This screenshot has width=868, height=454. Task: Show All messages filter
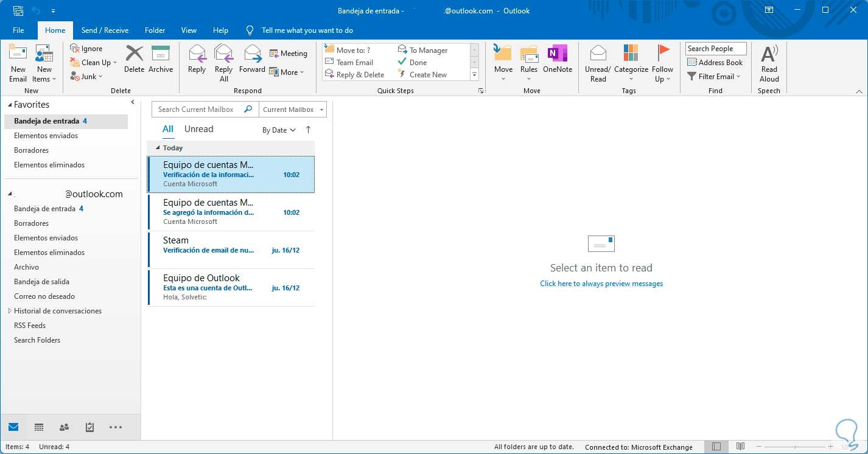168,129
